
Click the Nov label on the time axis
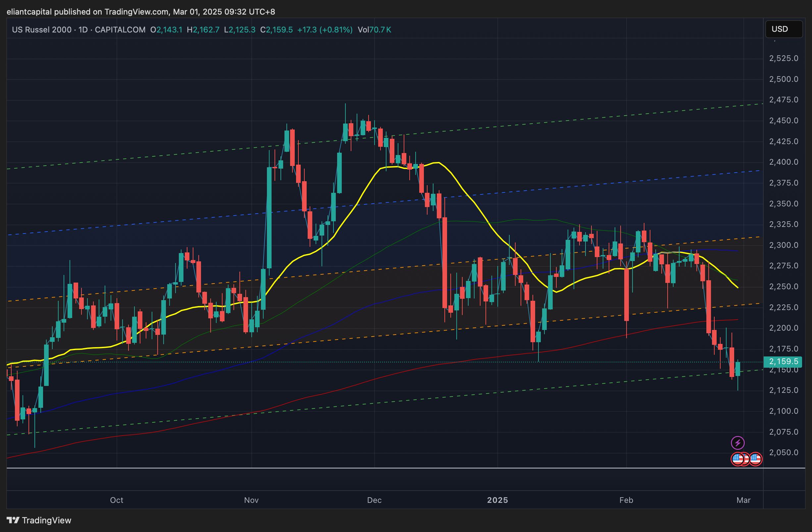pyautogui.click(x=251, y=500)
